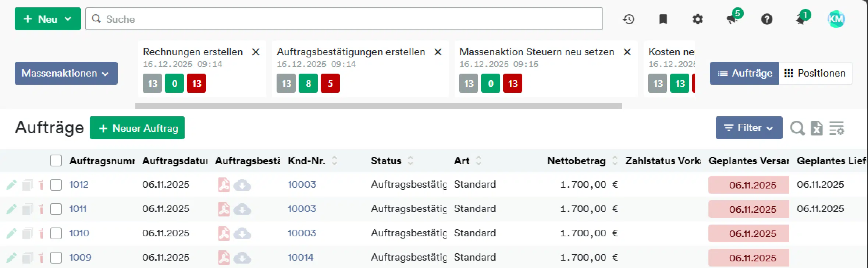Select all orders header checkbox
This screenshot has width=868, height=268.
[x=56, y=161]
